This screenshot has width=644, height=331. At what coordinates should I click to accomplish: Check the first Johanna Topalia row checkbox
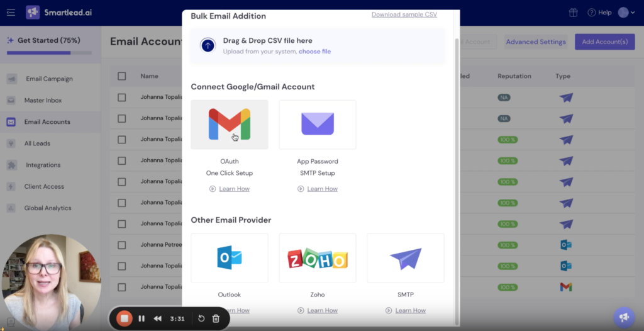point(121,98)
